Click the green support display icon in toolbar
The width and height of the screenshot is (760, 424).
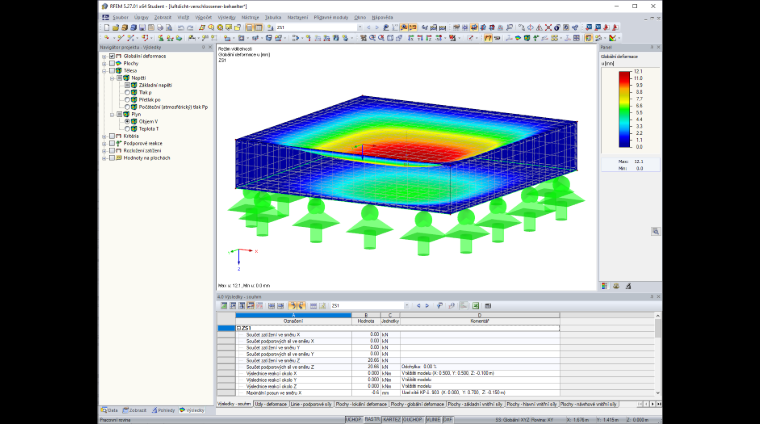(x=536, y=38)
